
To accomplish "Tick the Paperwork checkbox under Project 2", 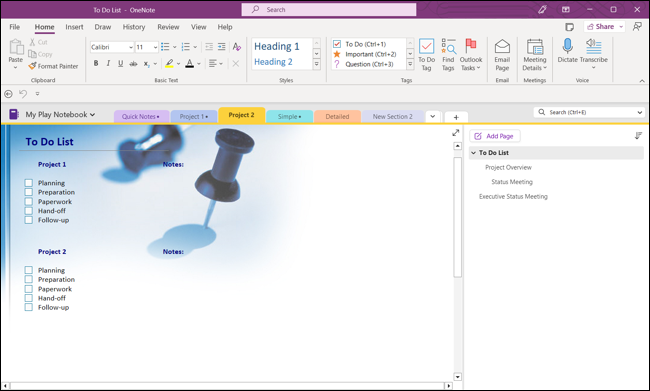I will tap(29, 289).
